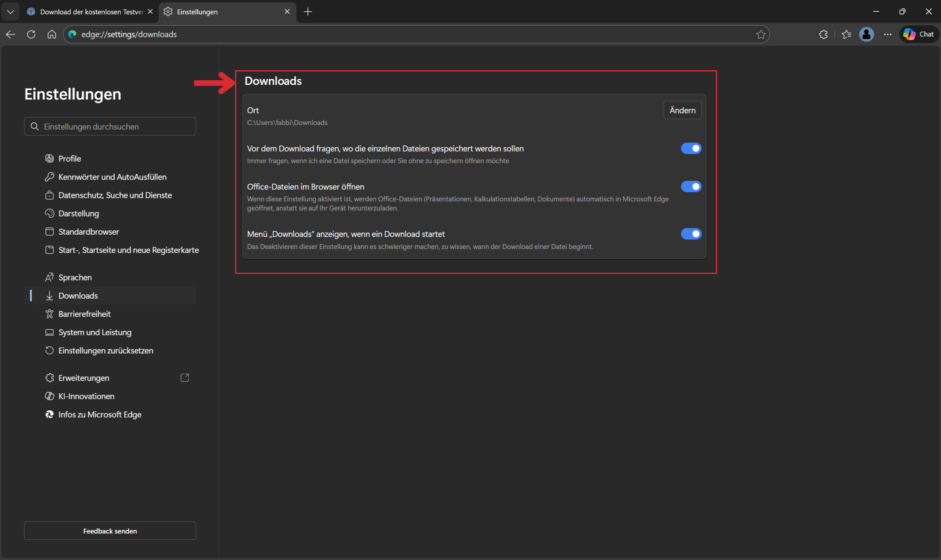Expand the tab list chevron dropdown

pyautogui.click(x=11, y=12)
